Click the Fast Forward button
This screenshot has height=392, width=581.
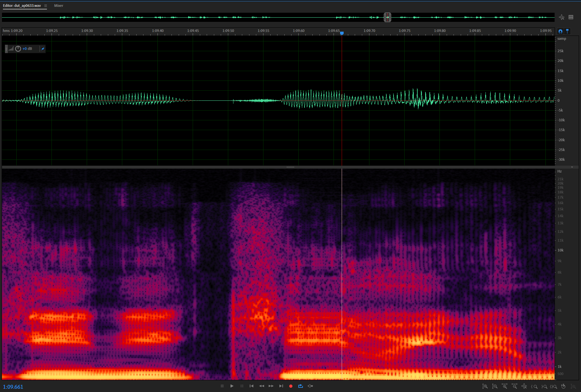pyautogui.click(x=271, y=386)
